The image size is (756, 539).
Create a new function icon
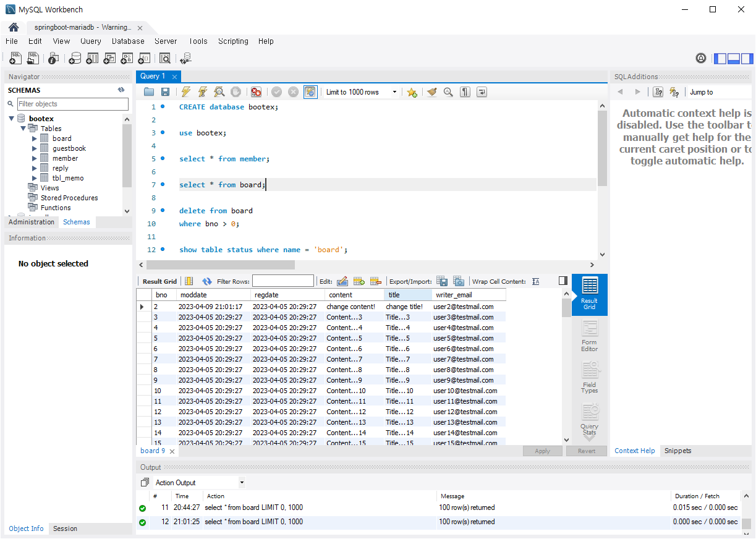click(x=144, y=58)
